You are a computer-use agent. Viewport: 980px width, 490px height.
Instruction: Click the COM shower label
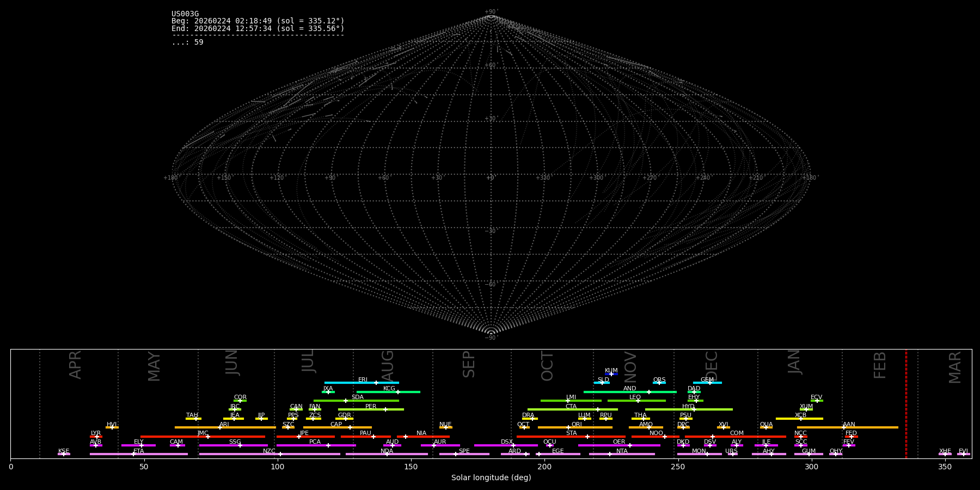(737, 433)
